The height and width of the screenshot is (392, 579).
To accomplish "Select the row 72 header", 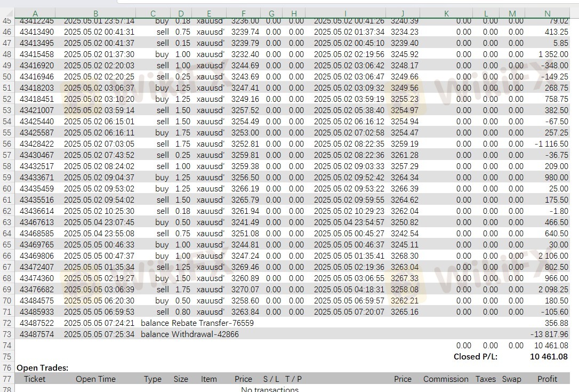I will pyautogui.click(x=7, y=323).
